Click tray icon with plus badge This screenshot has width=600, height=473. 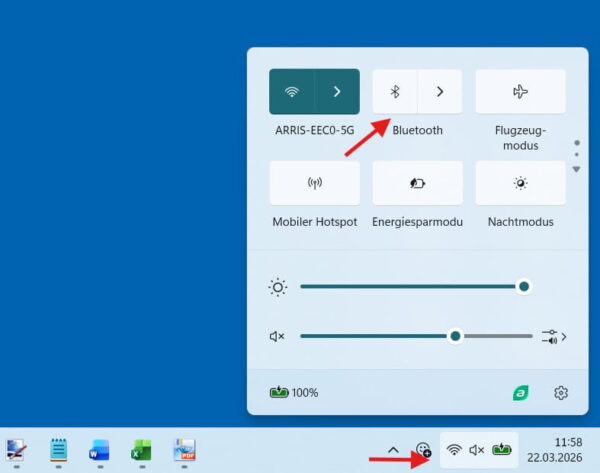(424, 450)
